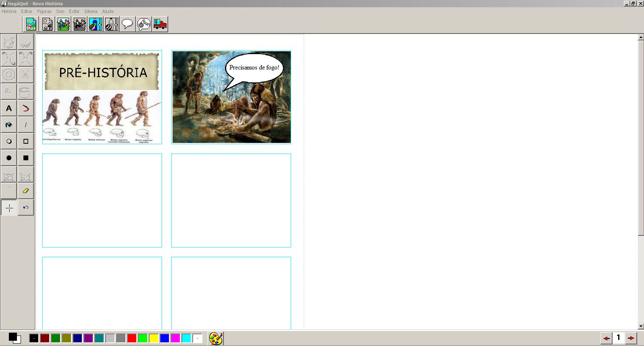The image size is (644, 346).
Task: Select the text tool letter A
Action: [9, 108]
